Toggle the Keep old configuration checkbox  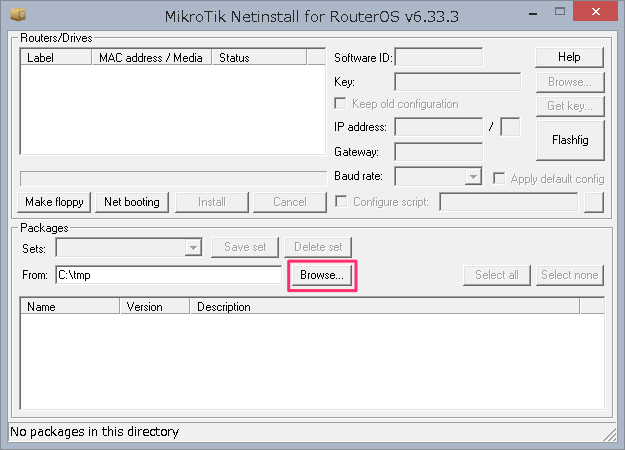click(x=340, y=104)
